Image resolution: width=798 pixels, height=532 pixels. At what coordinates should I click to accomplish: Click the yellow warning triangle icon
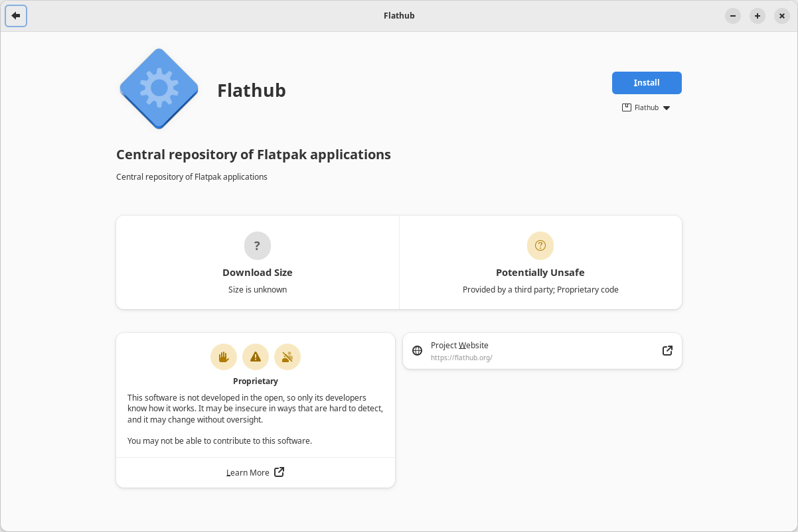256,356
